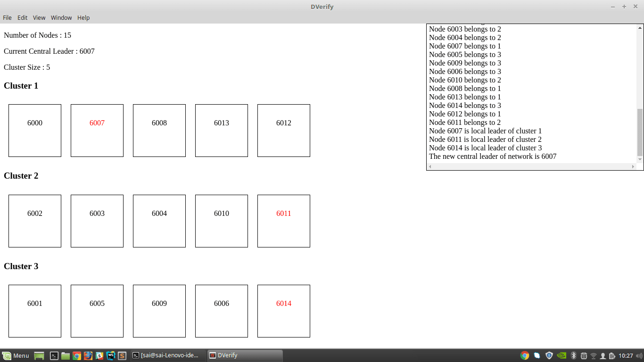Open the user account tray icon
Viewport: 644px width, 362px height.
click(603, 356)
